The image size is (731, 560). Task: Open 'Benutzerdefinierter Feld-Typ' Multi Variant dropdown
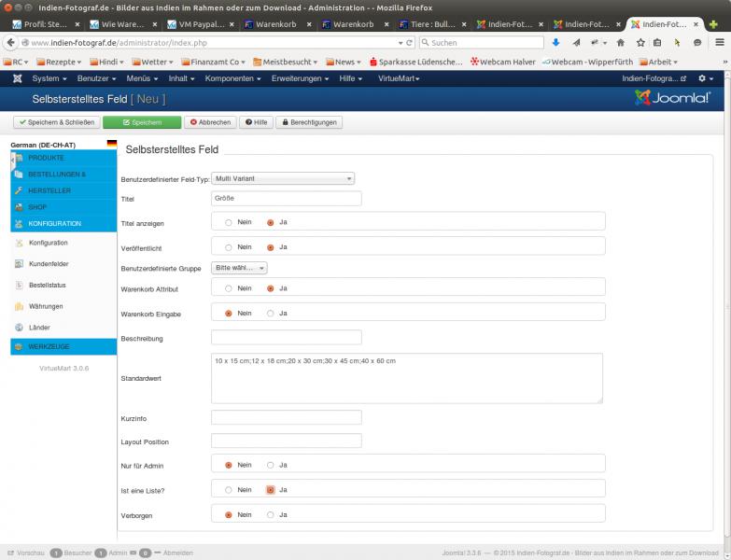tap(283, 178)
